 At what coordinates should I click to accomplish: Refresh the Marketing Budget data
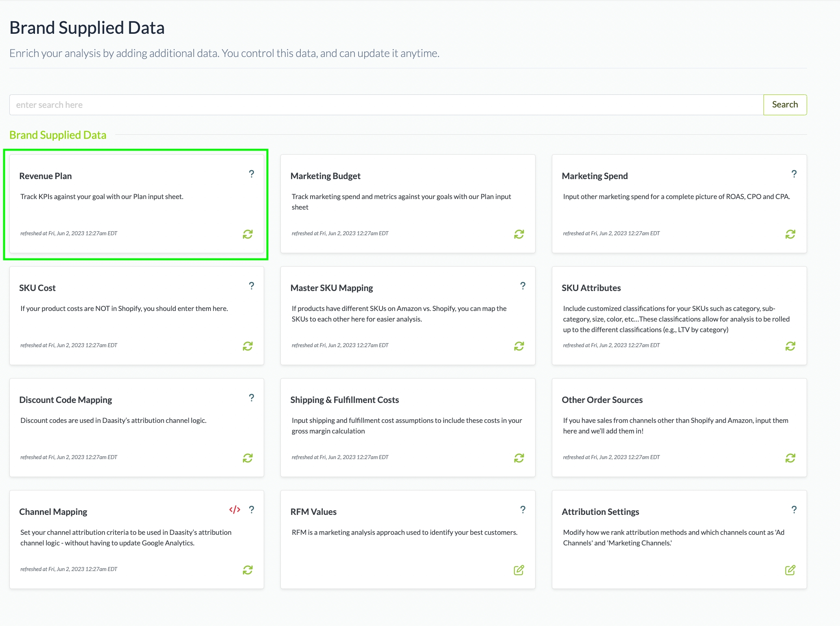(x=518, y=234)
